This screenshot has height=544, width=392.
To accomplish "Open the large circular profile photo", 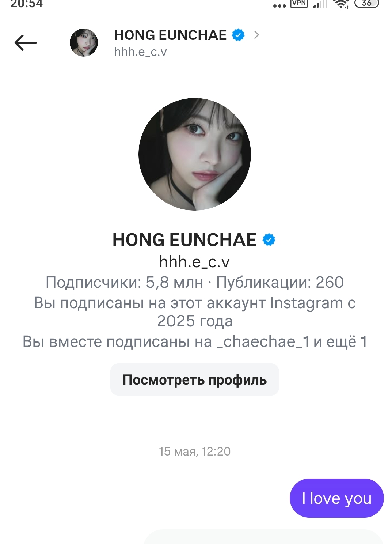I will [195, 154].
